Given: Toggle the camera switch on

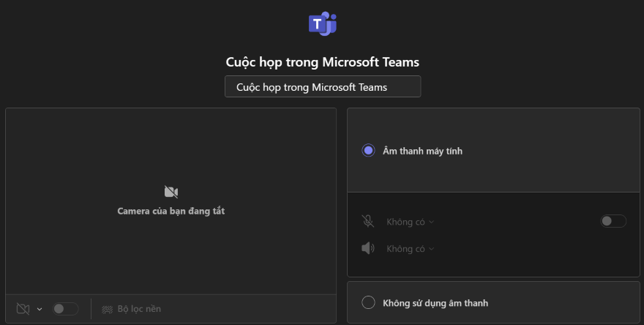Looking at the screenshot, I should (65, 309).
